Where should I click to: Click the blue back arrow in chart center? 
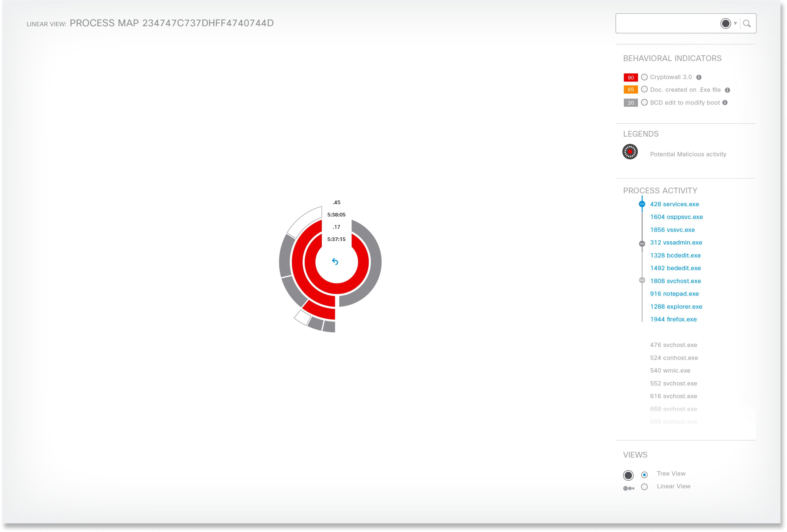(335, 262)
